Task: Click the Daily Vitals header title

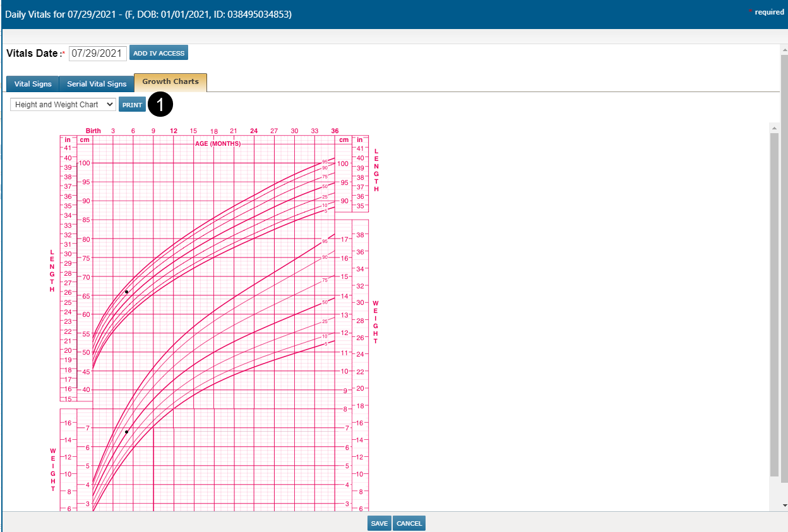Action: 148,14
